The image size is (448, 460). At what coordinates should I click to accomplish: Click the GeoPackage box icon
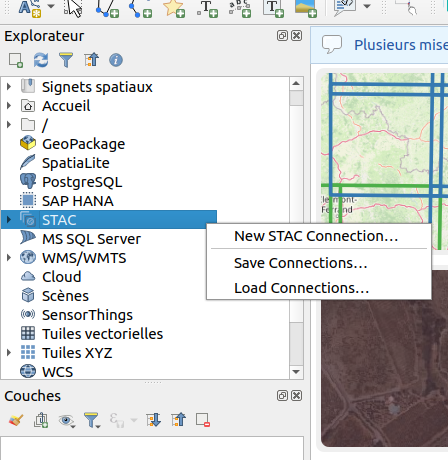28,143
